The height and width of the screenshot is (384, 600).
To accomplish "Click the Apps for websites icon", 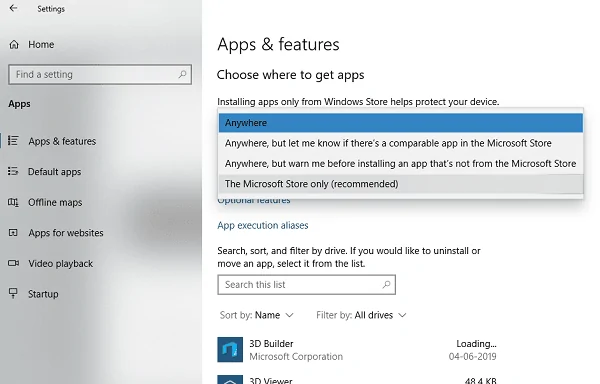I will coord(13,233).
